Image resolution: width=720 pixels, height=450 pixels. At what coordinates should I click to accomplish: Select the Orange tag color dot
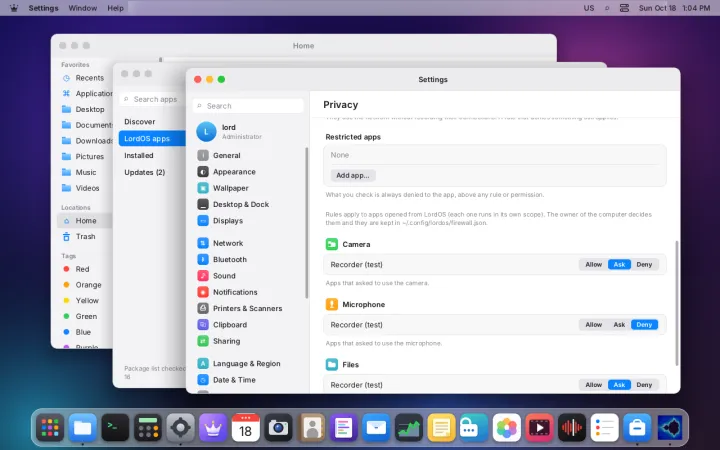(66, 285)
